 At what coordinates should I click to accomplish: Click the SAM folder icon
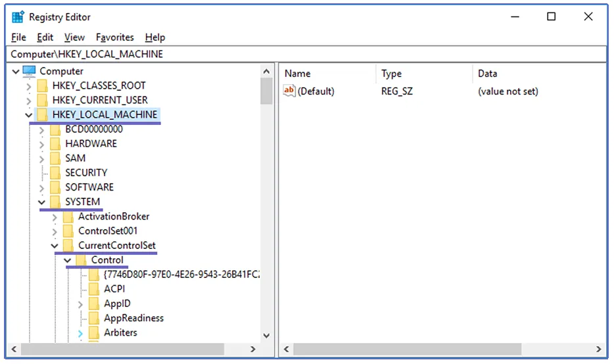55,158
